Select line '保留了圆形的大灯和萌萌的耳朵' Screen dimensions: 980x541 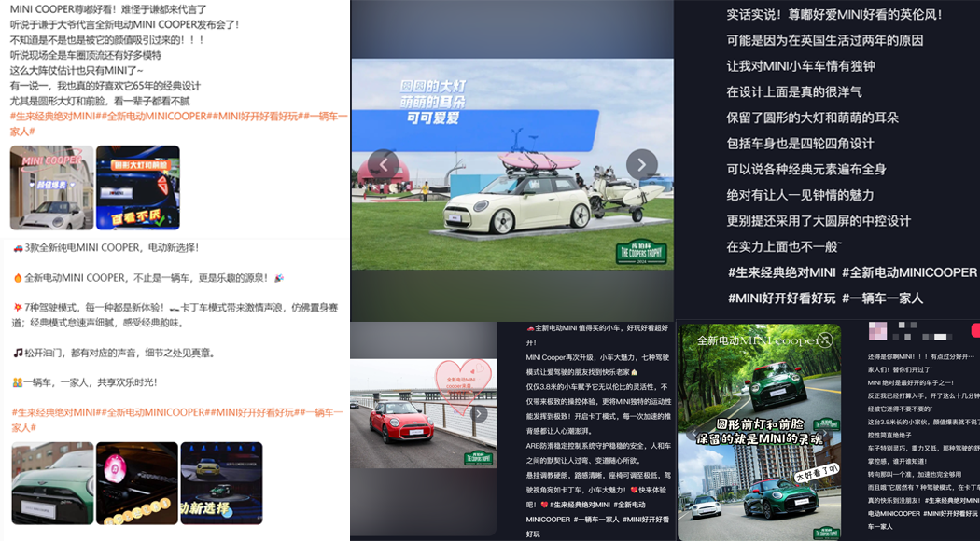(813, 118)
